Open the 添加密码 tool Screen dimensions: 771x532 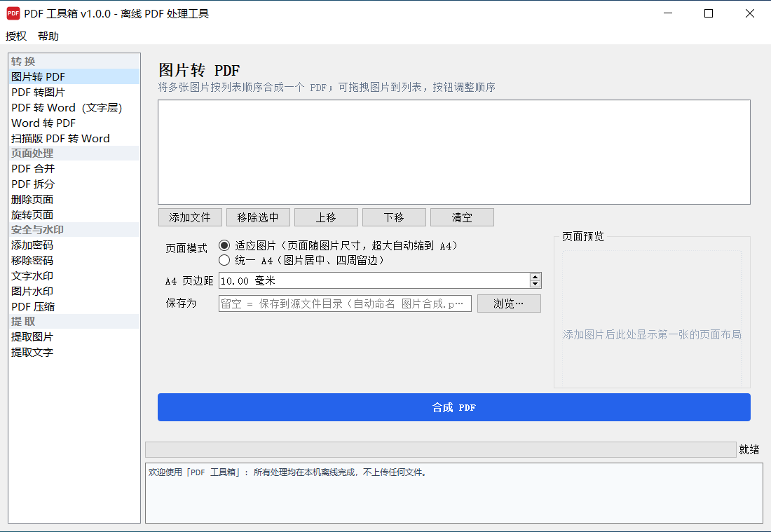[x=74, y=245]
